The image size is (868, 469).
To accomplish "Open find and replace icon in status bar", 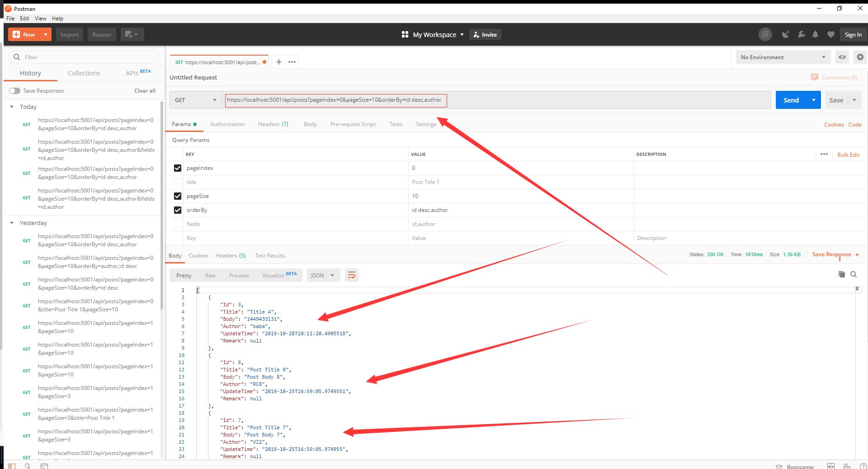I will point(28,466).
